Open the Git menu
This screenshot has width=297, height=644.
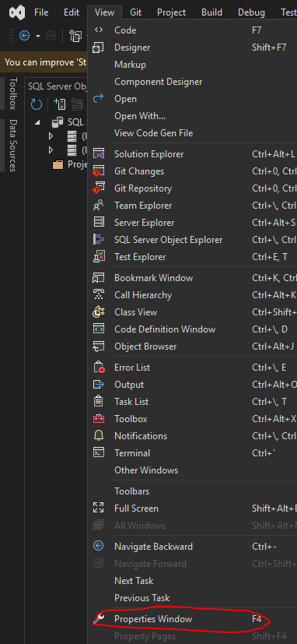pos(136,12)
